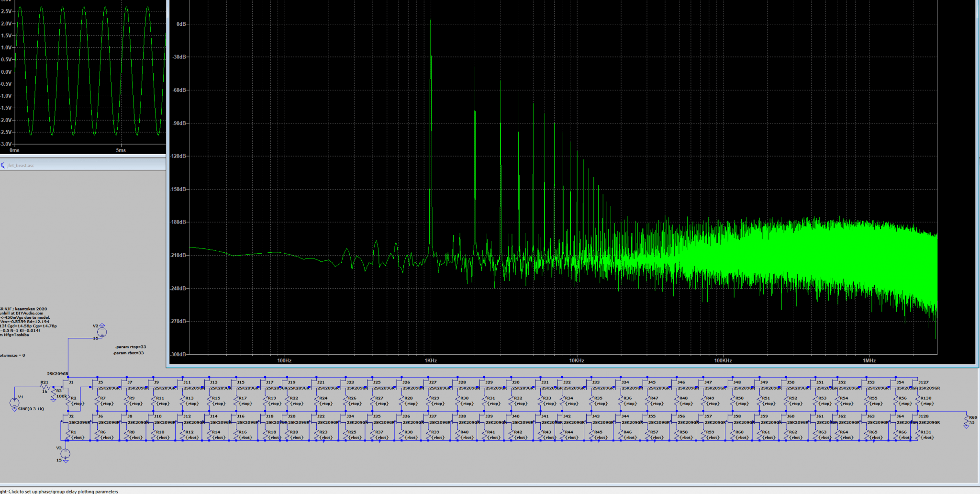Click the ground symbol below R3
980x494 pixels.
(x=54, y=400)
